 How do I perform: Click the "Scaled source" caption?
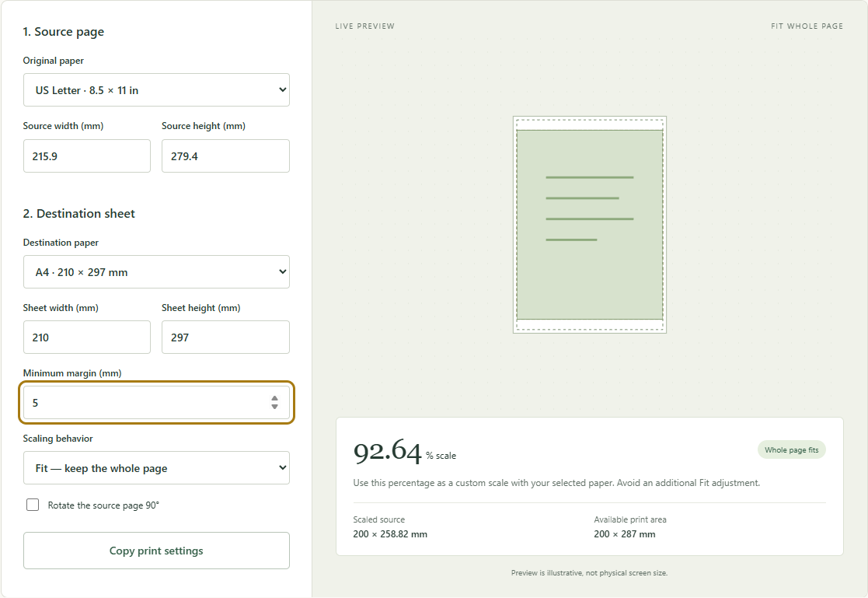379,520
